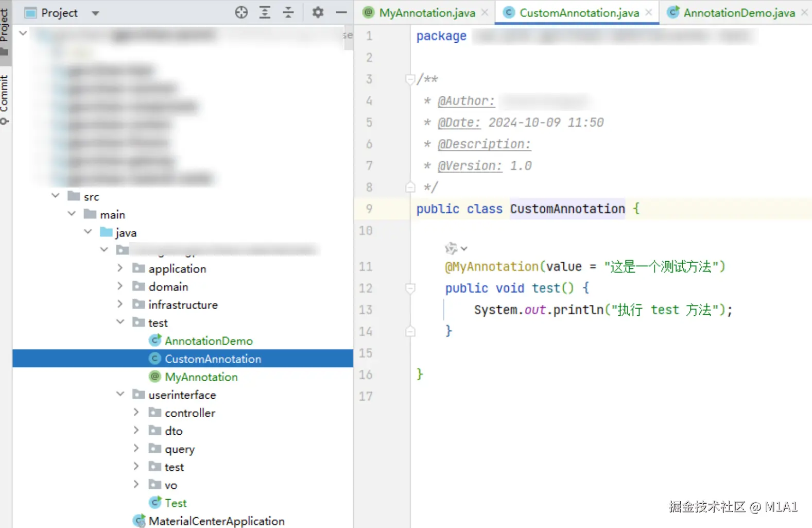Expand the controller package
Viewport: 812px width, 528px height.
click(x=136, y=412)
